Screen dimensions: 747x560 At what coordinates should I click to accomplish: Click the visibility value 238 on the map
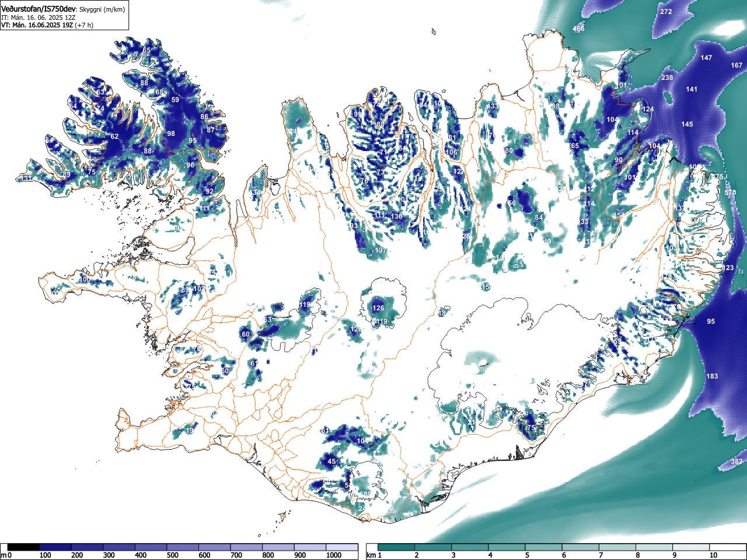coord(667,78)
